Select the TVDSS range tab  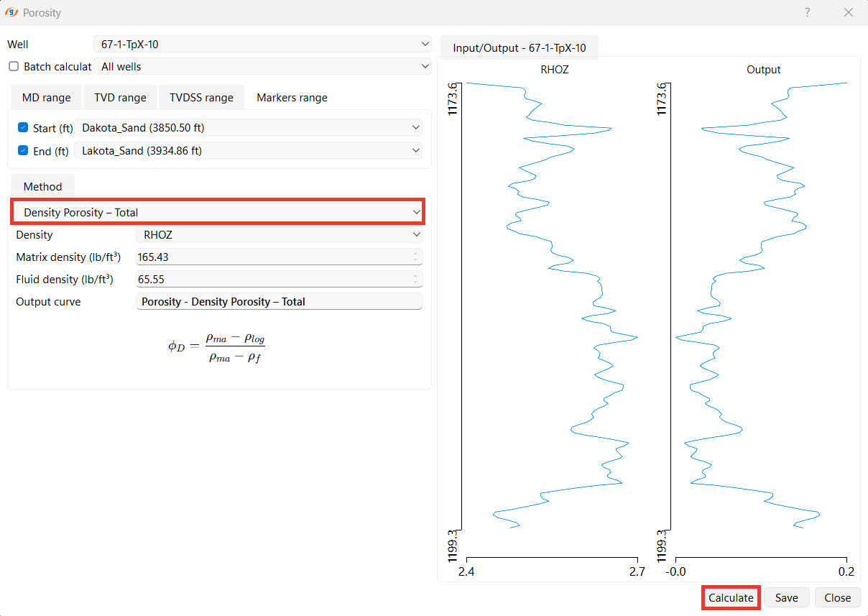(x=201, y=97)
